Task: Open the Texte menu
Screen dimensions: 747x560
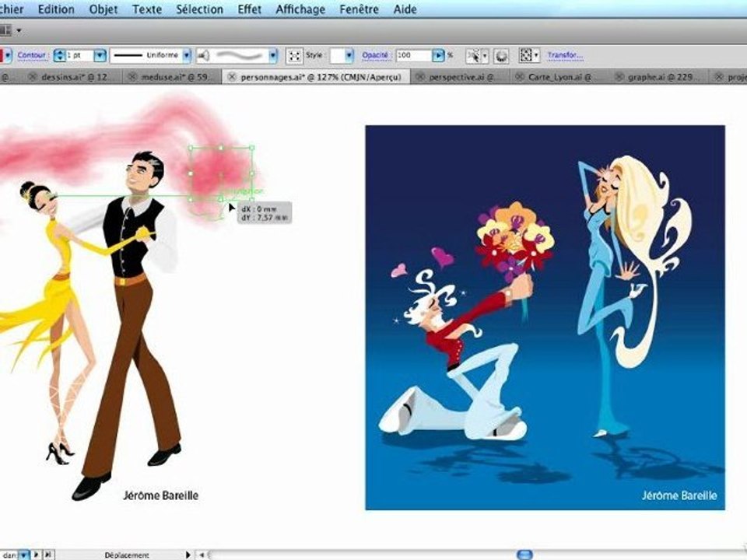Action: click(147, 9)
